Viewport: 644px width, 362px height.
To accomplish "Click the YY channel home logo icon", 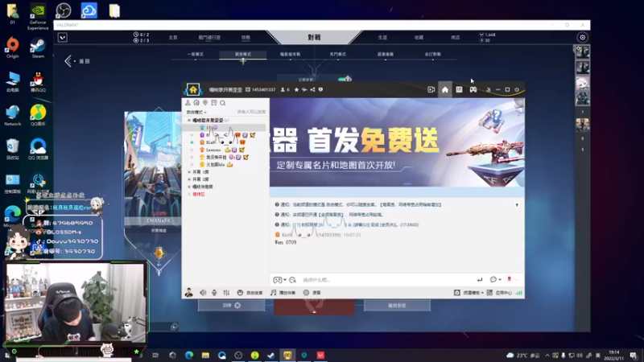I will click(x=193, y=89).
